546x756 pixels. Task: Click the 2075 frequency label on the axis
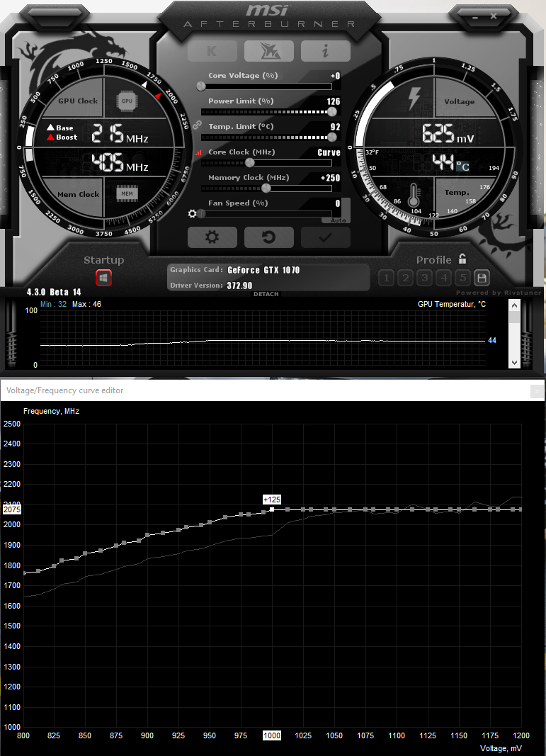pos(12,509)
